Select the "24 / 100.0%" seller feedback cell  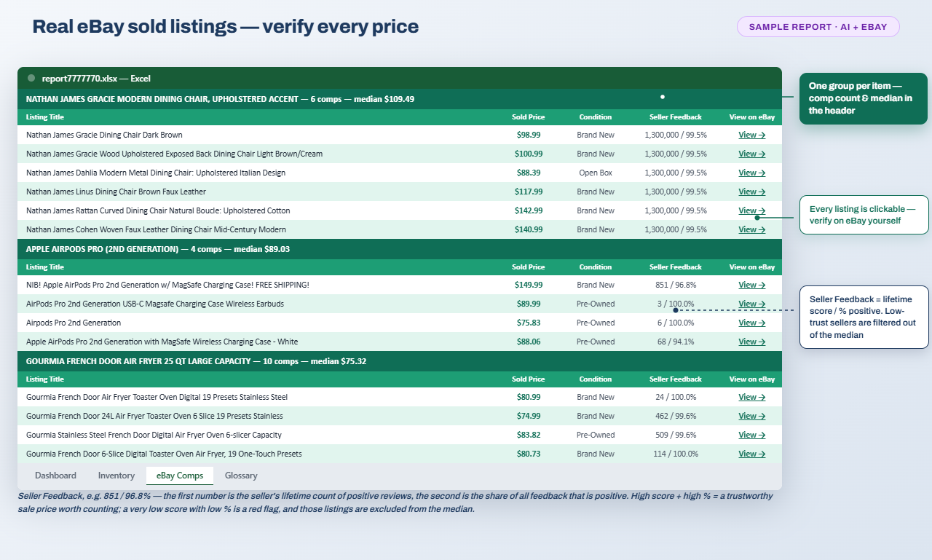tap(676, 397)
